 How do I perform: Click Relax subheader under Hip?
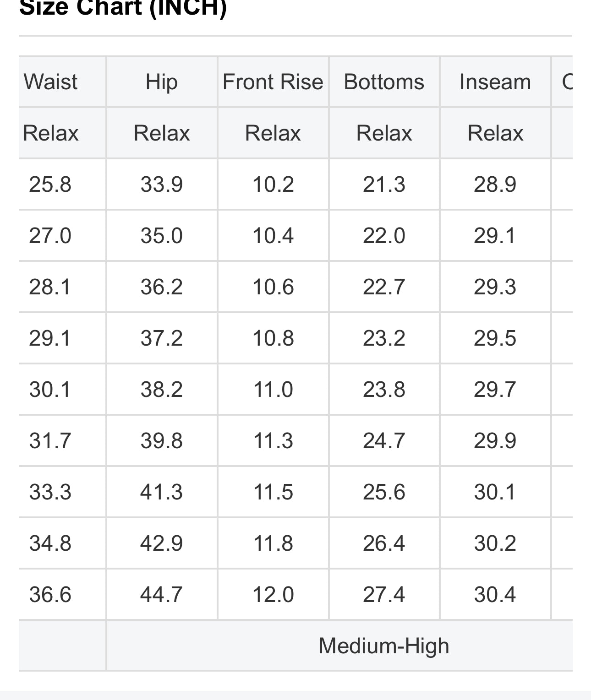[x=161, y=133]
